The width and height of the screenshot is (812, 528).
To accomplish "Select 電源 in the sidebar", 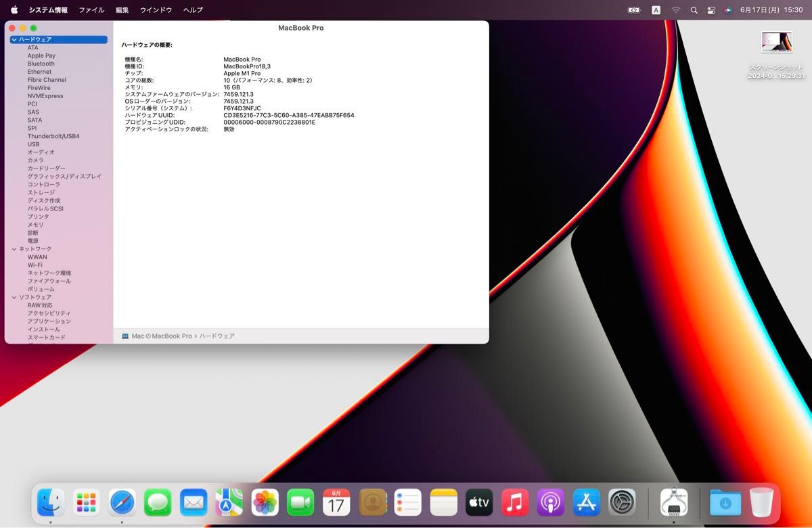I will (33, 241).
